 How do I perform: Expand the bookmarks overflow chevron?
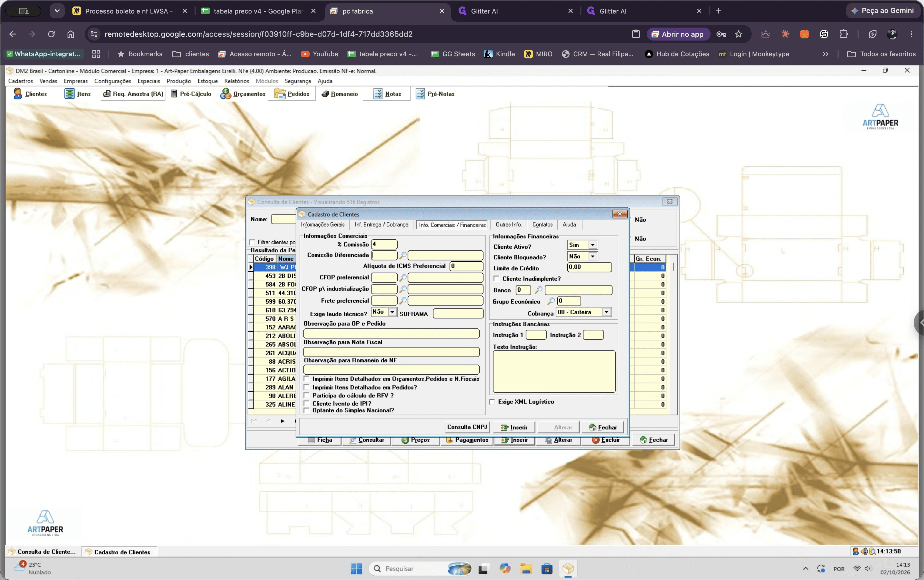825,54
